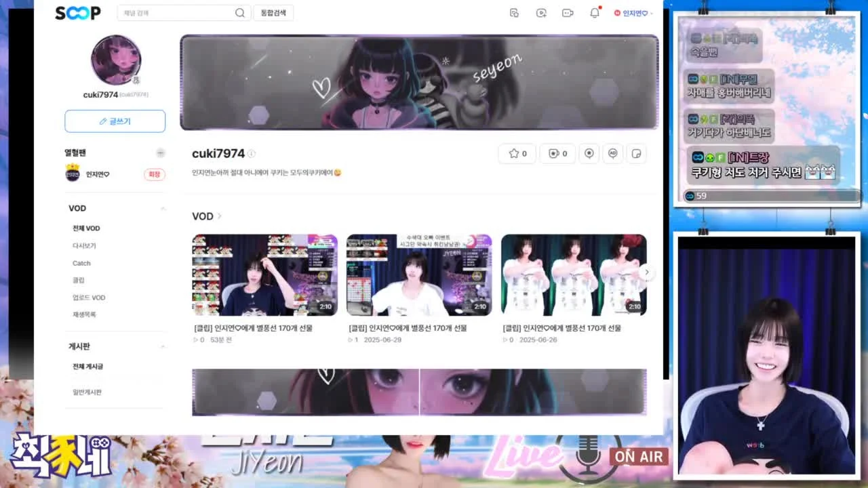Click the broadcast camera icon in header

pos(568,13)
